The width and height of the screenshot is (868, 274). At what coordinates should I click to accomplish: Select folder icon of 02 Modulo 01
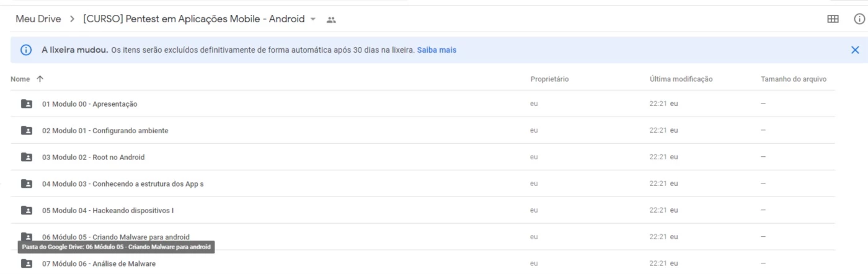click(x=27, y=131)
